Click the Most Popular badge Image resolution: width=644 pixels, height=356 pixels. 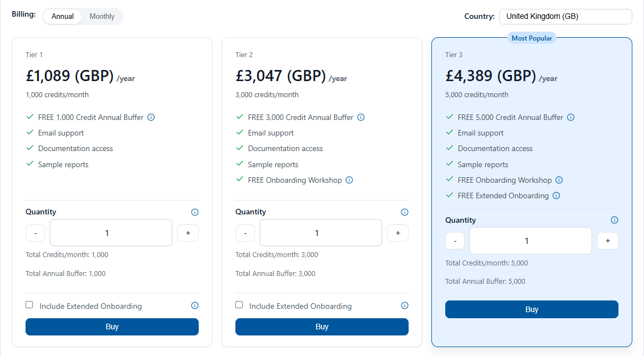532,38
